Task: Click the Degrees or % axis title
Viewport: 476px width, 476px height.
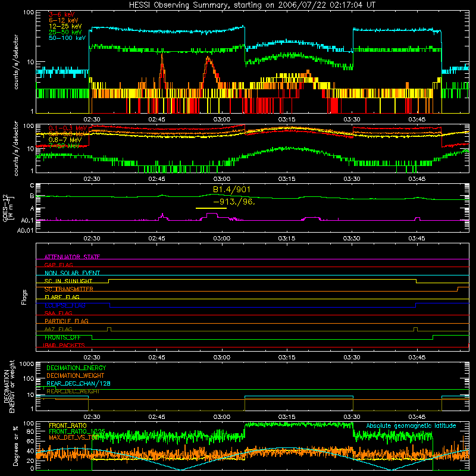Action: point(15,446)
